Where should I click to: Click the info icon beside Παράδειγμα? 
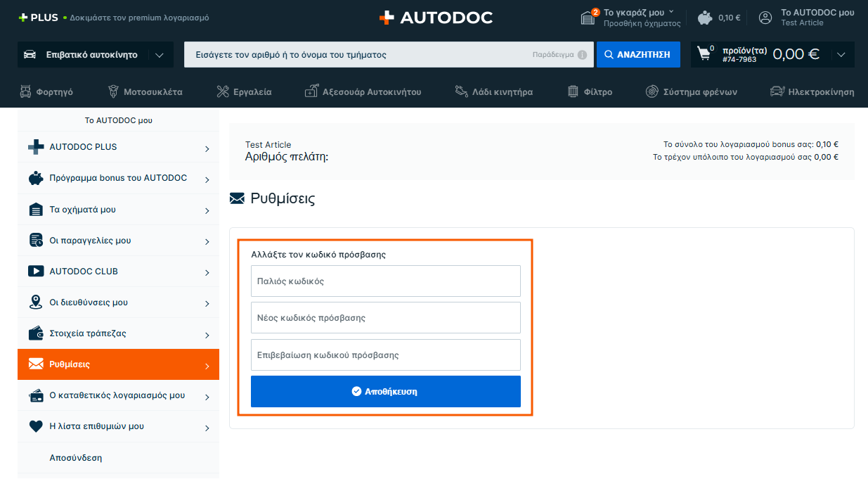[582, 55]
